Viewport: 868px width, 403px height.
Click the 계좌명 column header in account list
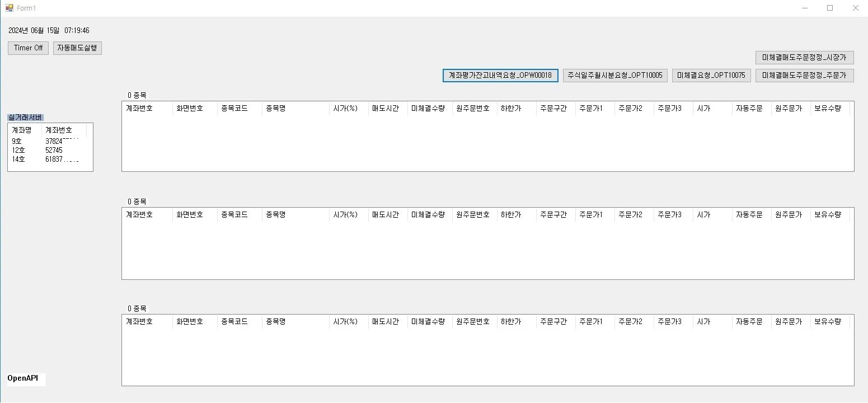coord(26,130)
